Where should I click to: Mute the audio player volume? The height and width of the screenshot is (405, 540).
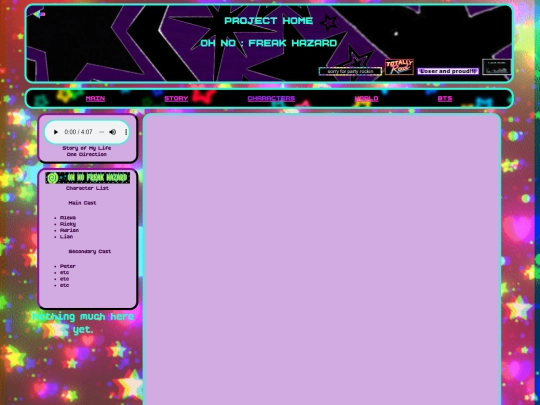coord(113,132)
